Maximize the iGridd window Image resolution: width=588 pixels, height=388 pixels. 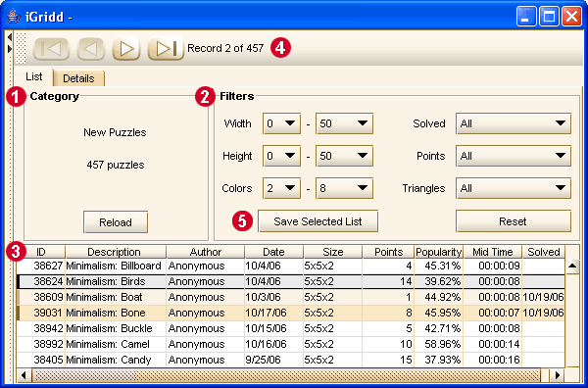click(549, 16)
